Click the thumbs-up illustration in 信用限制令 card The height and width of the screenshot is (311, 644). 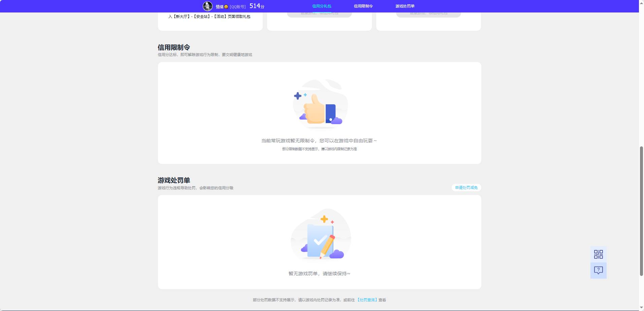pyautogui.click(x=319, y=104)
